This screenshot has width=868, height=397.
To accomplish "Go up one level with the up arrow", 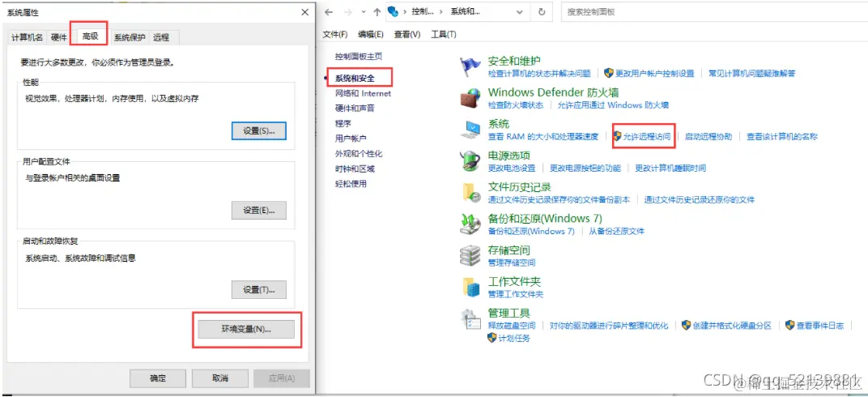I will 377,11.
